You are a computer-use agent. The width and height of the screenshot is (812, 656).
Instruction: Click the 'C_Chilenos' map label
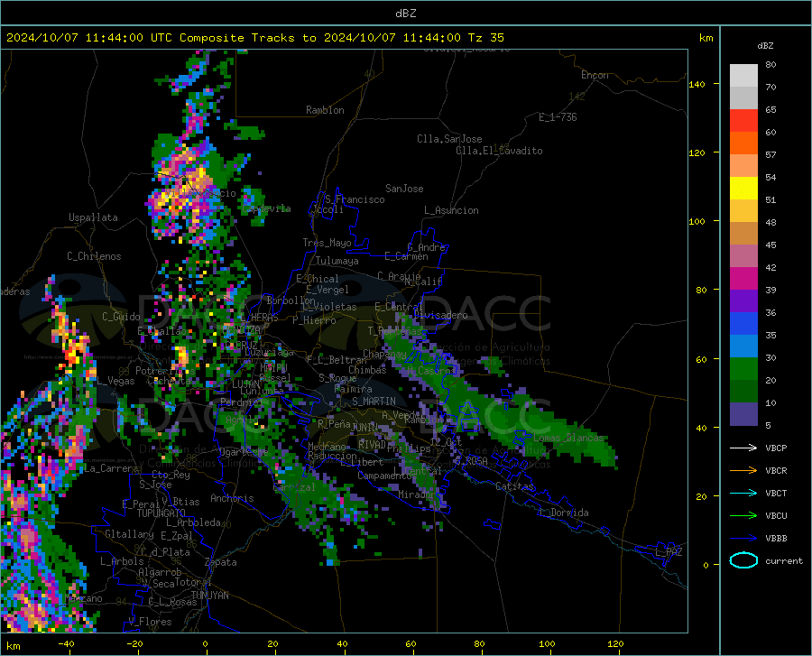pyautogui.click(x=94, y=256)
